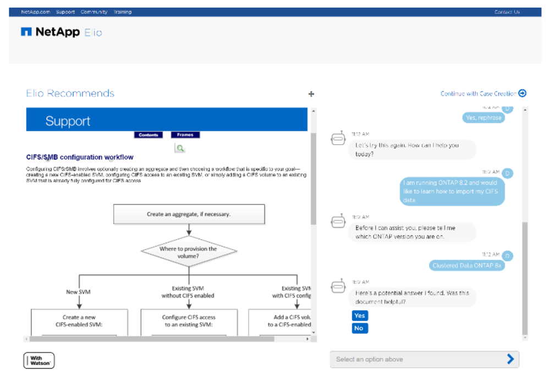
Task: Click user avatar next to Clustered Data ONTAP message
Action: 507,256
